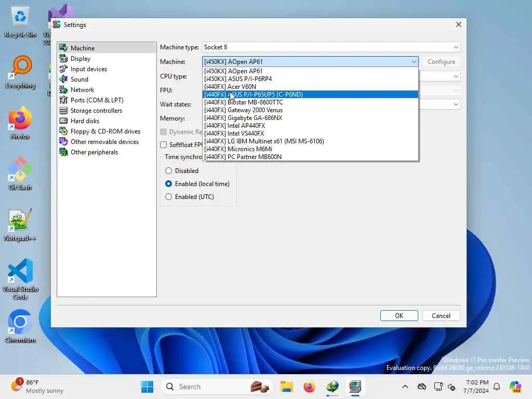Open the network status tray icon
This screenshot has height=399, width=532.
(438, 387)
